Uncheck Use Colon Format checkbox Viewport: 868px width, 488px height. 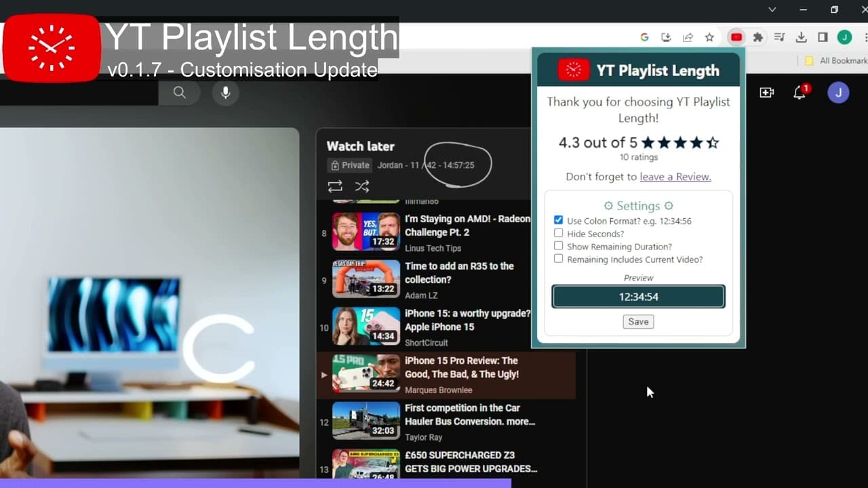(558, 220)
